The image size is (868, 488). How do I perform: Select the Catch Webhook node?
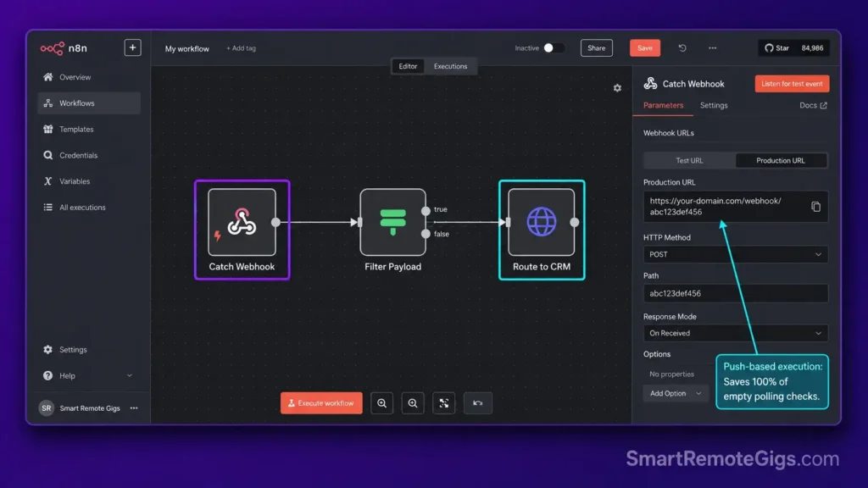click(242, 222)
